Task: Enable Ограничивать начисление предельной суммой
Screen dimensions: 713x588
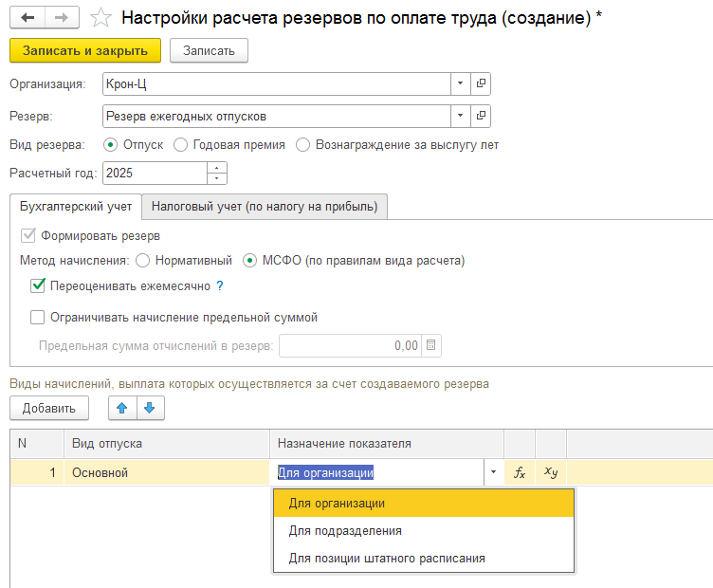Action: tap(39, 318)
